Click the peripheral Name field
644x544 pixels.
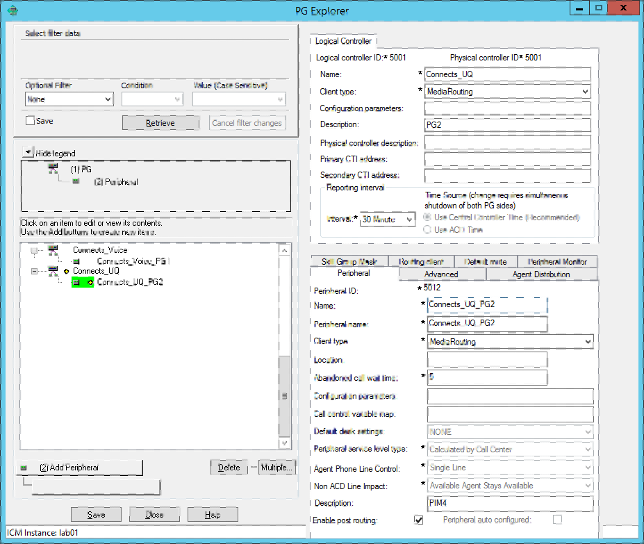click(x=487, y=305)
